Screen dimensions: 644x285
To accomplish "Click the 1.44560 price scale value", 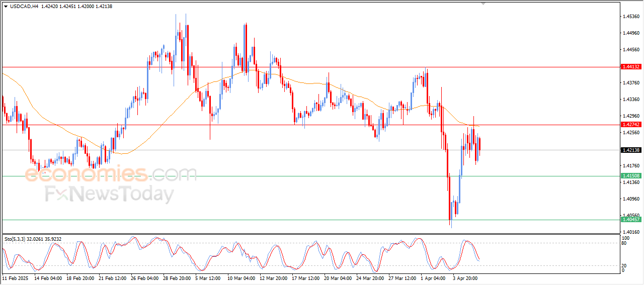I will pos(631,50).
